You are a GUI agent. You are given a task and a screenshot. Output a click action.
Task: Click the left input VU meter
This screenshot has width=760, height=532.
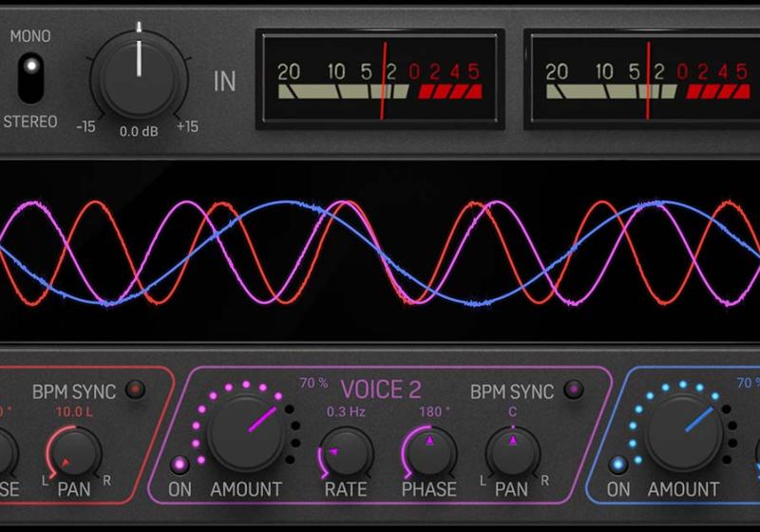(380, 79)
